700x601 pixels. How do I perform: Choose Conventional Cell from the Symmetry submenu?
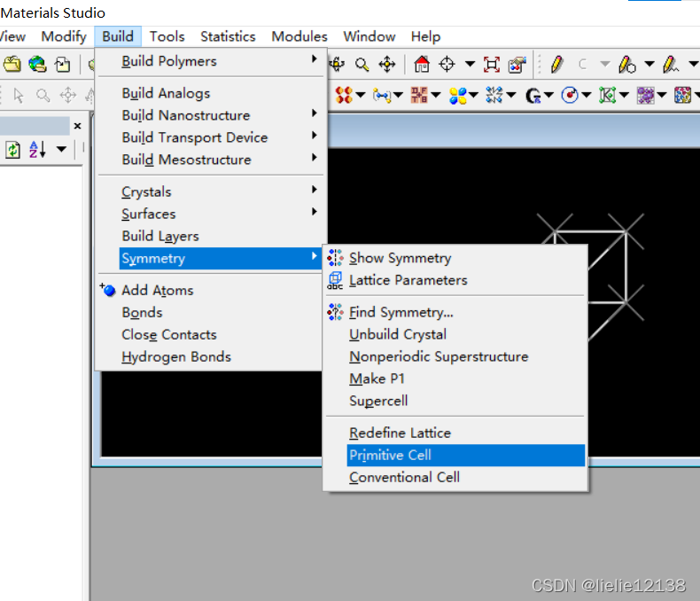(455, 477)
